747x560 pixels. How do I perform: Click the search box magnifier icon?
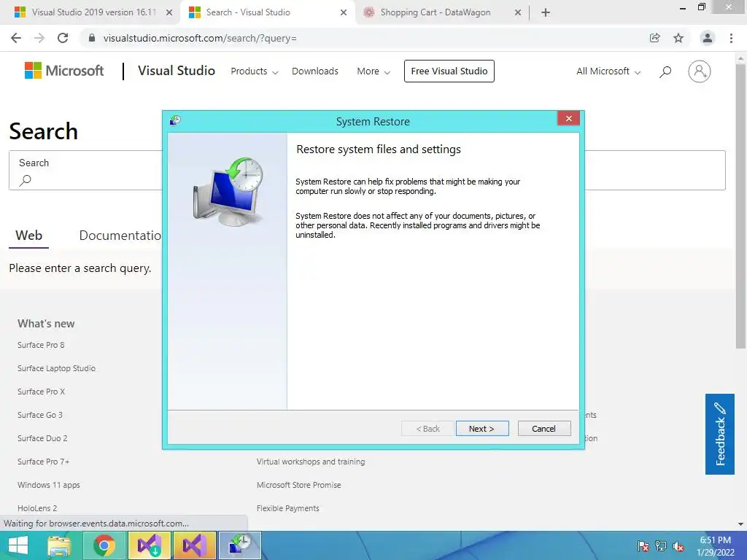pyautogui.click(x=26, y=180)
